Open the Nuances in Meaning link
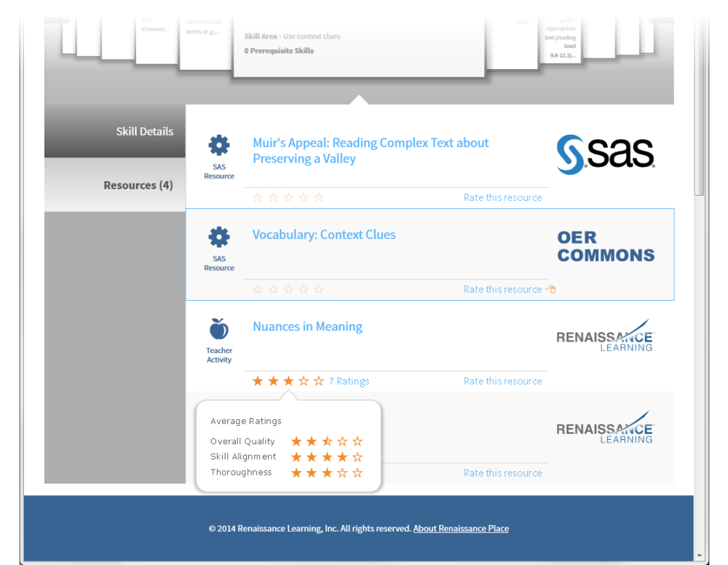728x565 pixels. coord(307,326)
